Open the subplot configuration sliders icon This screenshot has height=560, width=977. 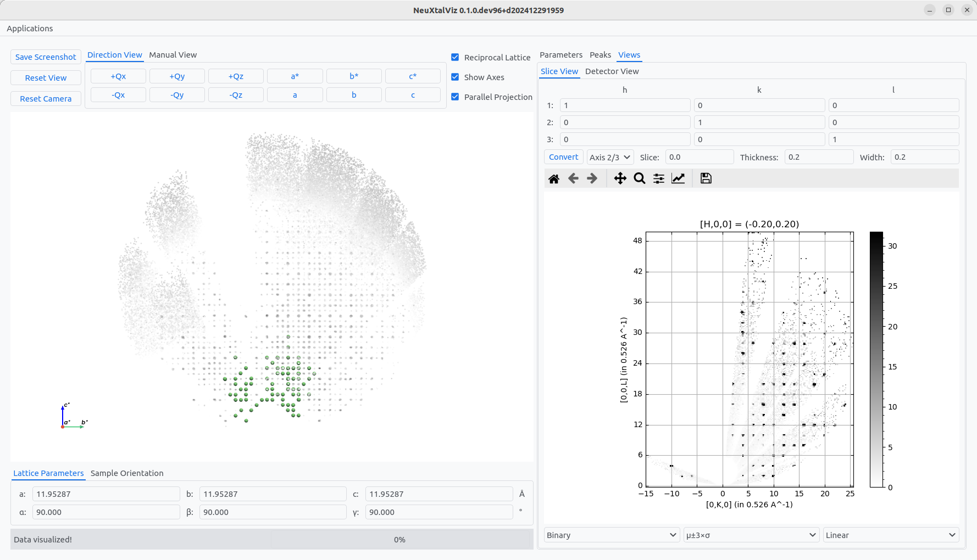[x=658, y=178]
